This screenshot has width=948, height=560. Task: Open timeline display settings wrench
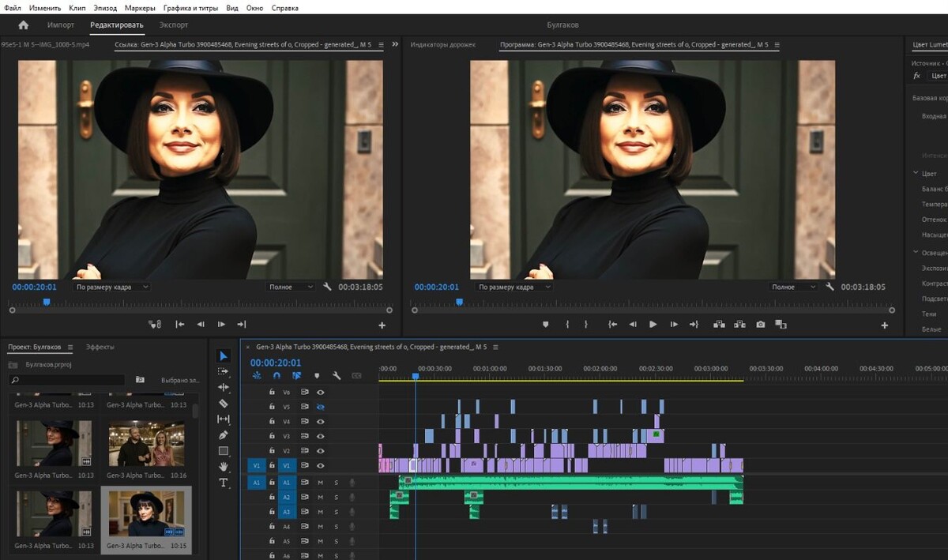click(x=337, y=376)
